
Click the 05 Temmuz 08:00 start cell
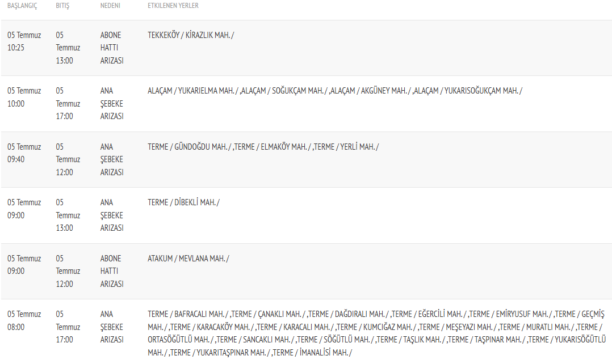[x=24, y=320]
